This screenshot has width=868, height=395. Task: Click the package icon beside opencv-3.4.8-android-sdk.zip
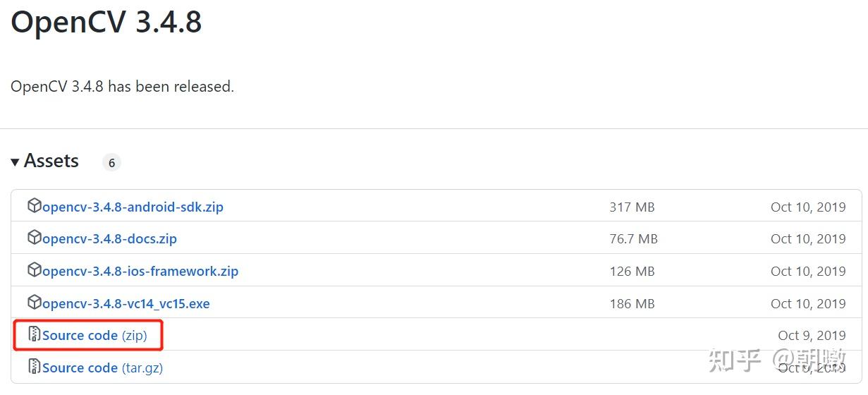point(34,206)
